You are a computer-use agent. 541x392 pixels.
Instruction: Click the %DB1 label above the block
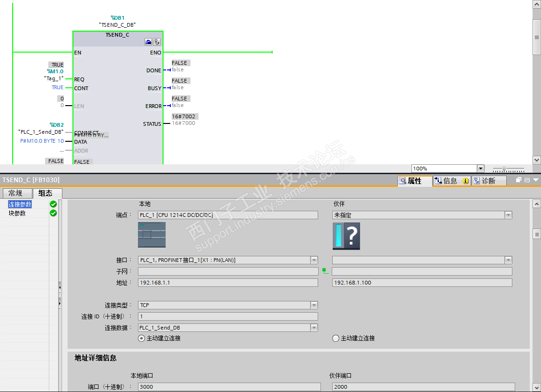click(x=117, y=17)
